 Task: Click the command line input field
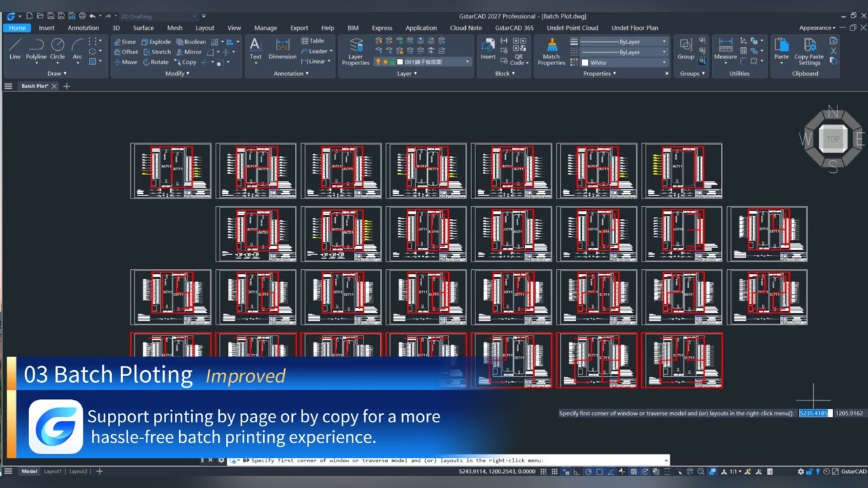pyautogui.click(x=448, y=460)
